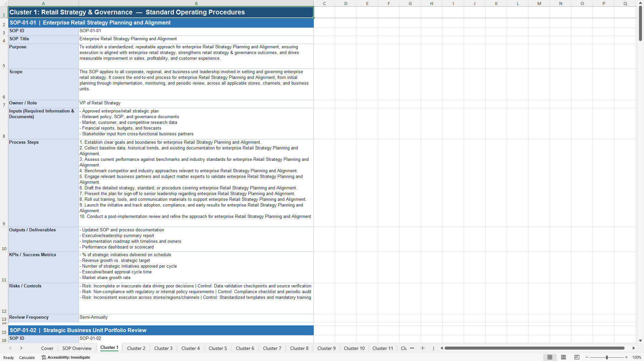Screen dimensions: 644x361
Task: Click the Cluster 1 title cell
Action: pos(161,12)
